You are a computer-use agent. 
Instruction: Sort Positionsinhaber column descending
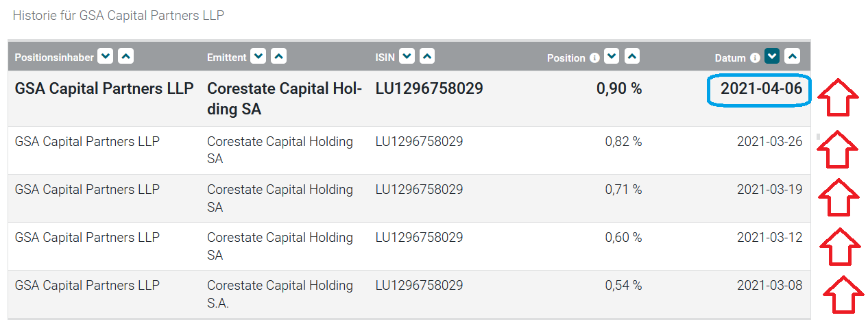coord(105,57)
